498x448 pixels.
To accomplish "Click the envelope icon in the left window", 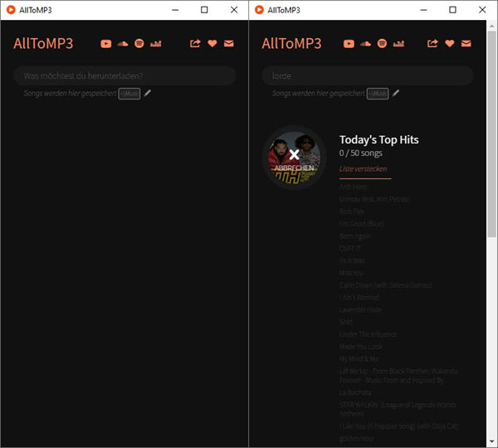I will click(x=229, y=43).
